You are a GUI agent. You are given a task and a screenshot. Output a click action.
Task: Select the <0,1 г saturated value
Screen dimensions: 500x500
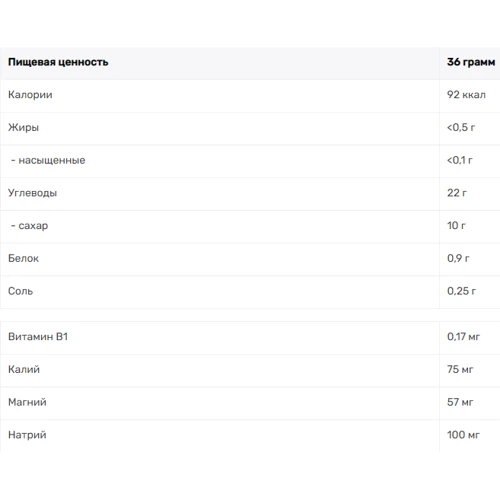tap(460, 160)
